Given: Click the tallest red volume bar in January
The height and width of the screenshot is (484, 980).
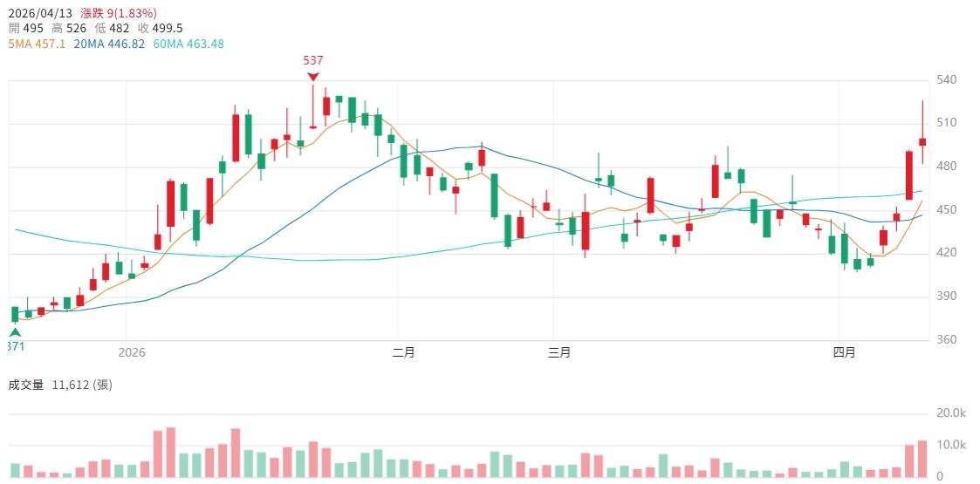Looking at the screenshot, I should pos(171,452).
